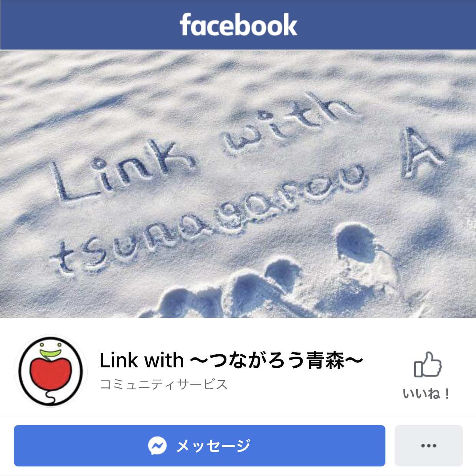This screenshot has width=476, height=476.
Task: Expand more actions via gray ellipsis button
Action: pos(428,446)
